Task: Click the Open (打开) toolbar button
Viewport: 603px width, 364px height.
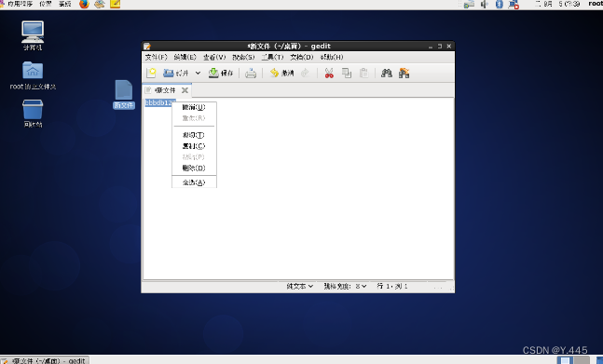Action: (176, 73)
